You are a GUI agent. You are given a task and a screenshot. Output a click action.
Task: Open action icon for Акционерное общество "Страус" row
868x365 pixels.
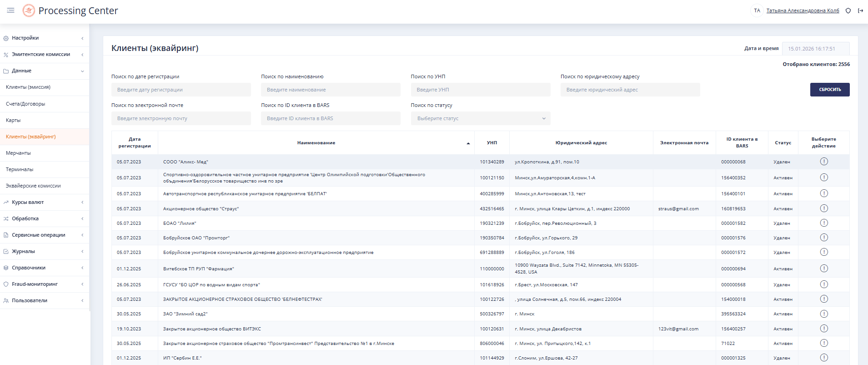click(823, 208)
